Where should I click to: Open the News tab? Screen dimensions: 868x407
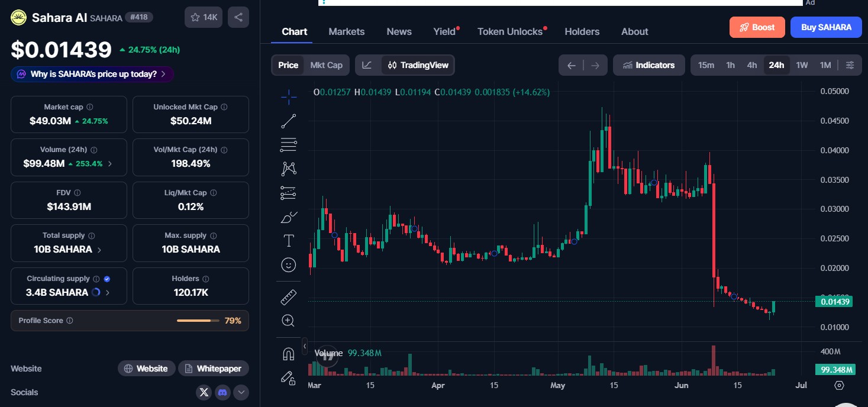click(x=399, y=32)
